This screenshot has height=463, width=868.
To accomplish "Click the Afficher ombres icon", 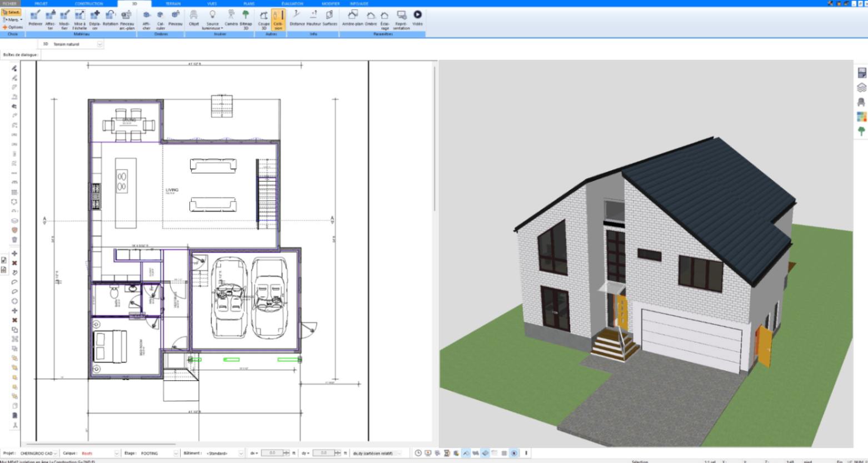I will pos(146,19).
